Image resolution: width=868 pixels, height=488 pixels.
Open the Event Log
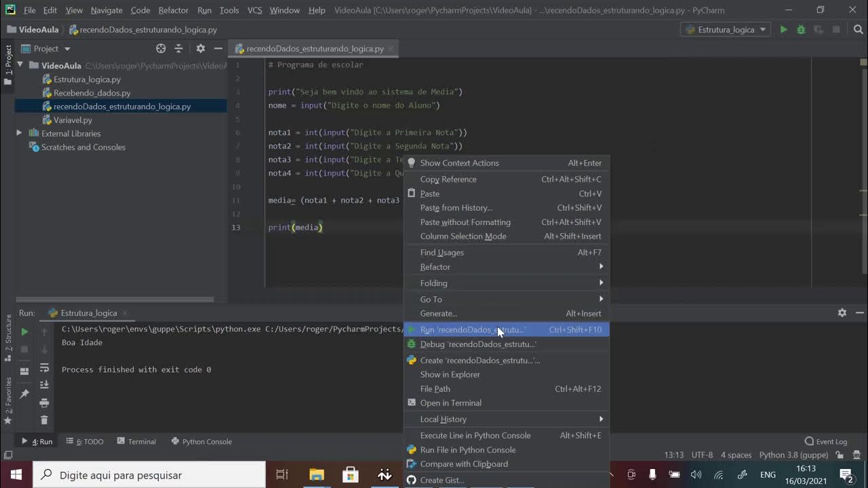click(826, 442)
